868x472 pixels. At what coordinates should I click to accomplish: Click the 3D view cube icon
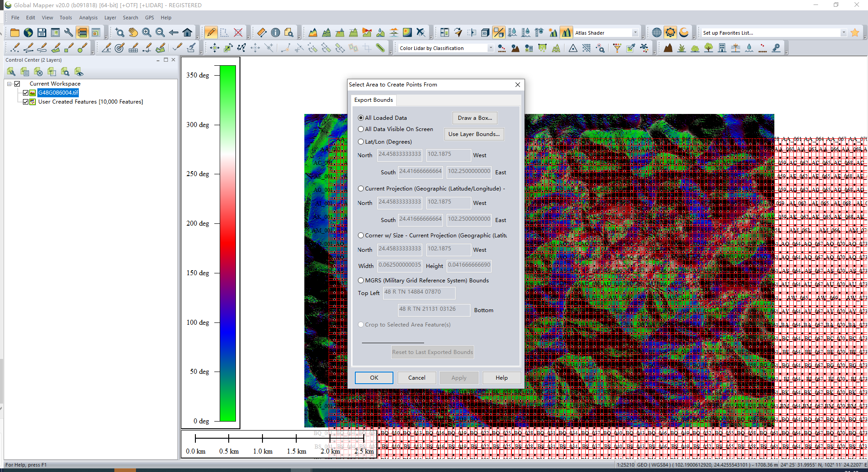click(485, 32)
